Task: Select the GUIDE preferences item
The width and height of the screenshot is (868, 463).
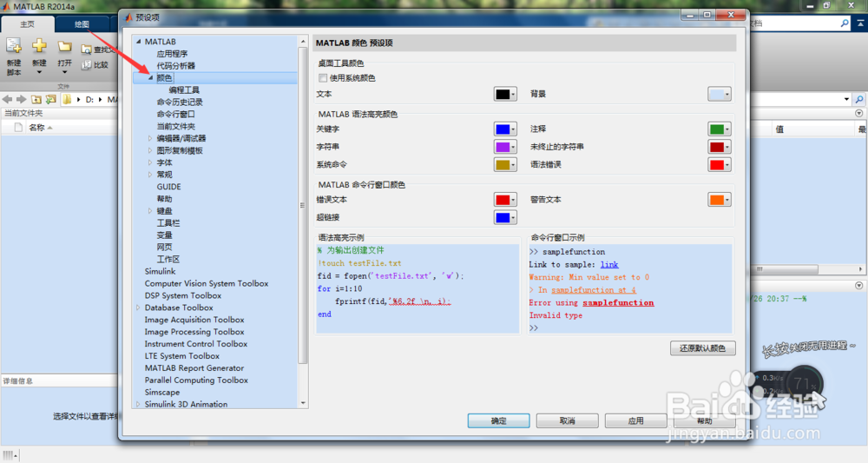Action: click(x=169, y=187)
